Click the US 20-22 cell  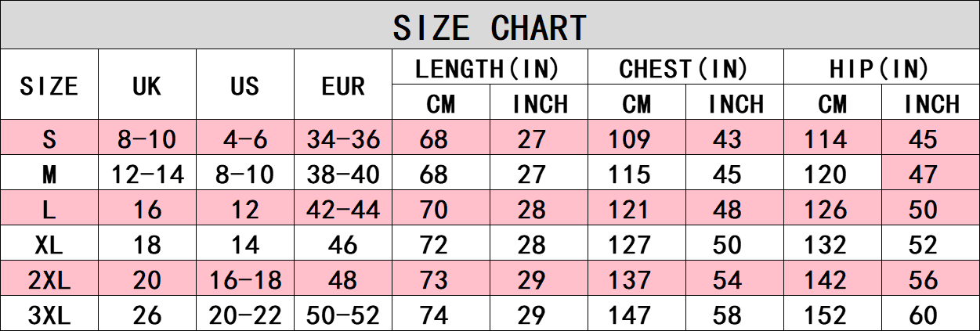(x=244, y=315)
